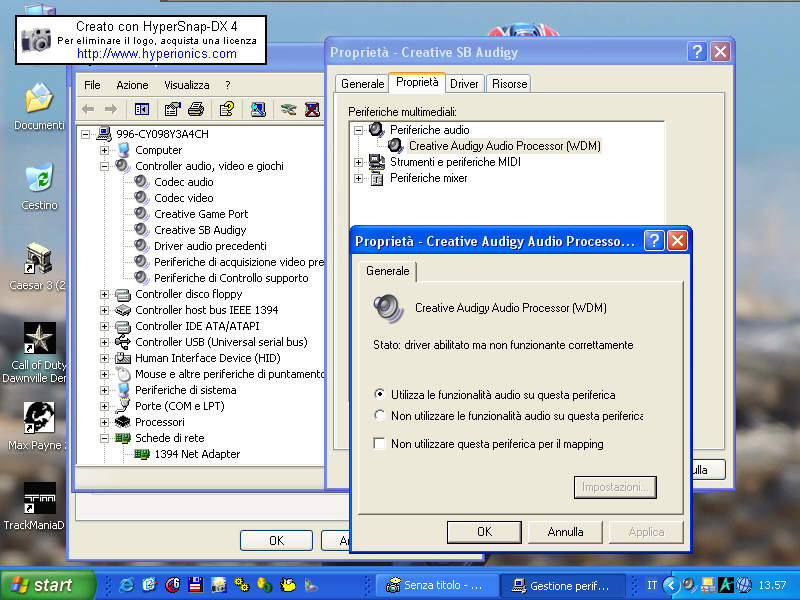This screenshot has width=800, height=600.
Task: Open the Visualizza menu
Action: click(x=187, y=85)
